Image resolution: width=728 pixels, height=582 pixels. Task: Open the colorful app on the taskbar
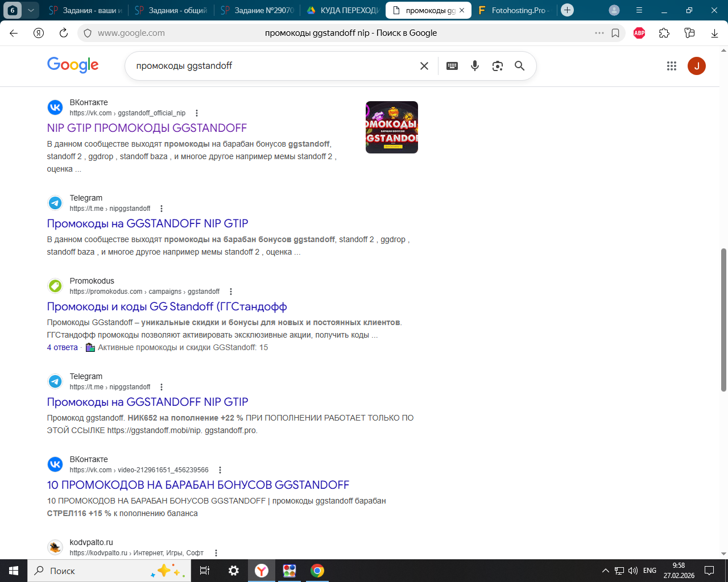[289, 571]
